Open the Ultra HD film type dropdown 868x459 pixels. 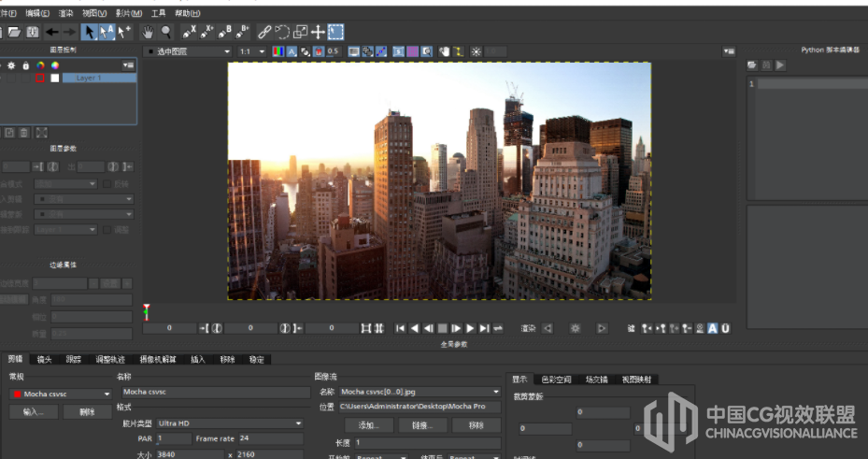pyautogui.click(x=230, y=423)
